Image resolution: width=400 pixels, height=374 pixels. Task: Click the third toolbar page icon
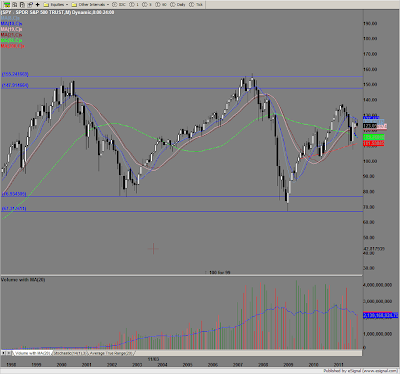tap(22, 5)
